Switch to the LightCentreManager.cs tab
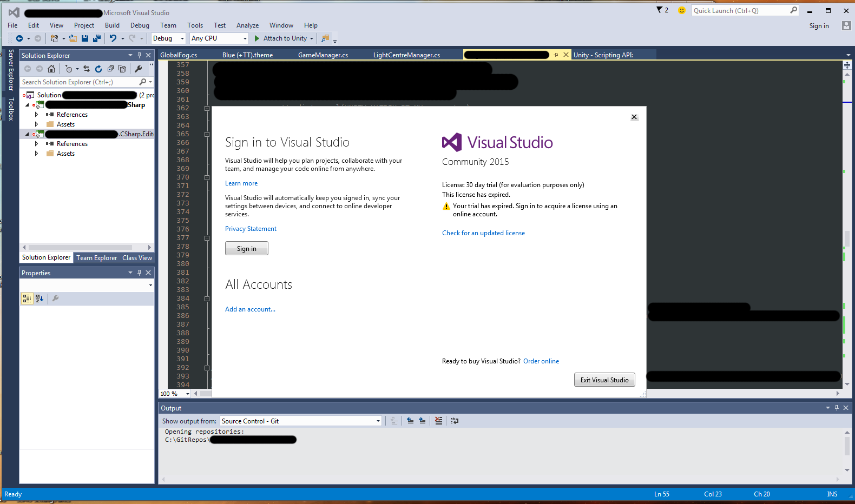This screenshot has height=504, width=855. click(407, 55)
